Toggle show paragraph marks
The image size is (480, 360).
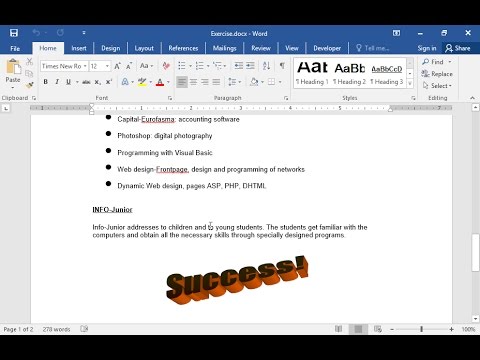point(282,66)
